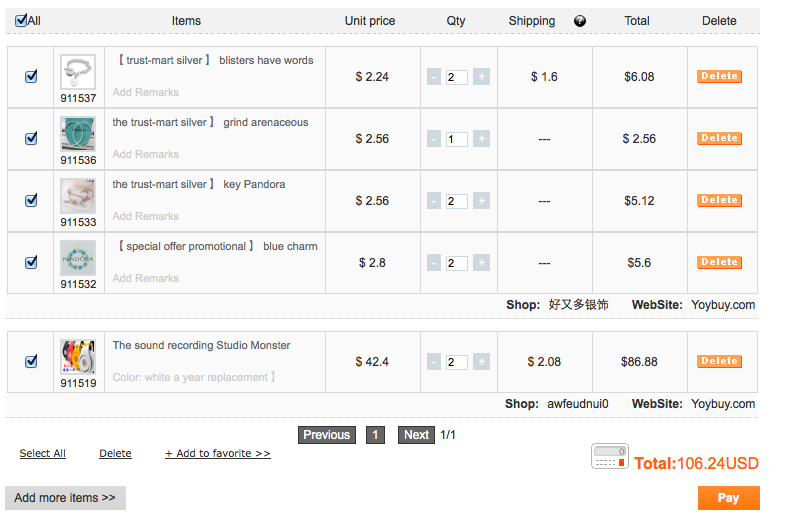This screenshot has height=516, width=786.
Task: Delete the grind arenaceous item
Action: 719,138
